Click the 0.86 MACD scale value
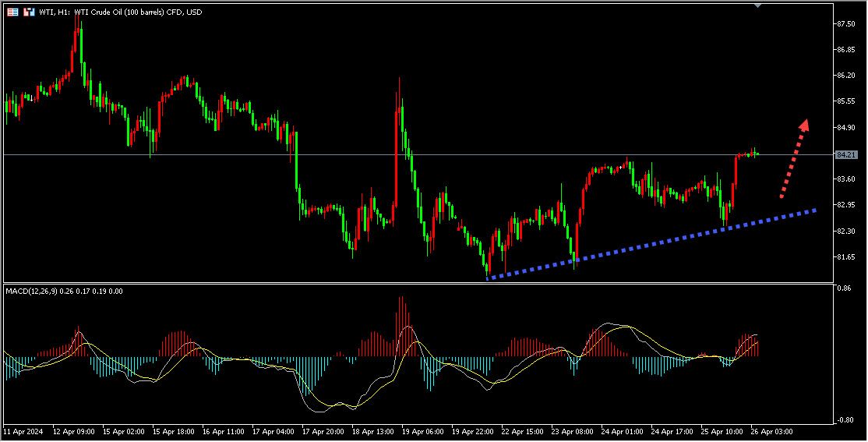The height and width of the screenshot is (442, 868). click(x=843, y=288)
